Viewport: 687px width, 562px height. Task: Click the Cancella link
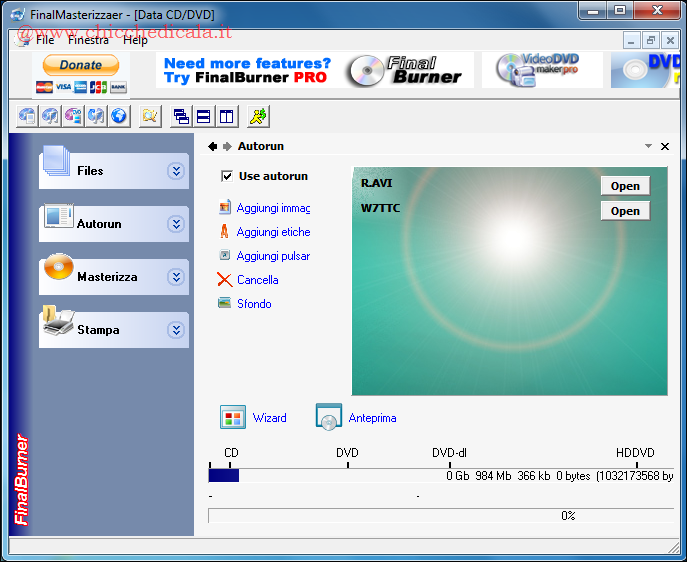pyautogui.click(x=257, y=280)
